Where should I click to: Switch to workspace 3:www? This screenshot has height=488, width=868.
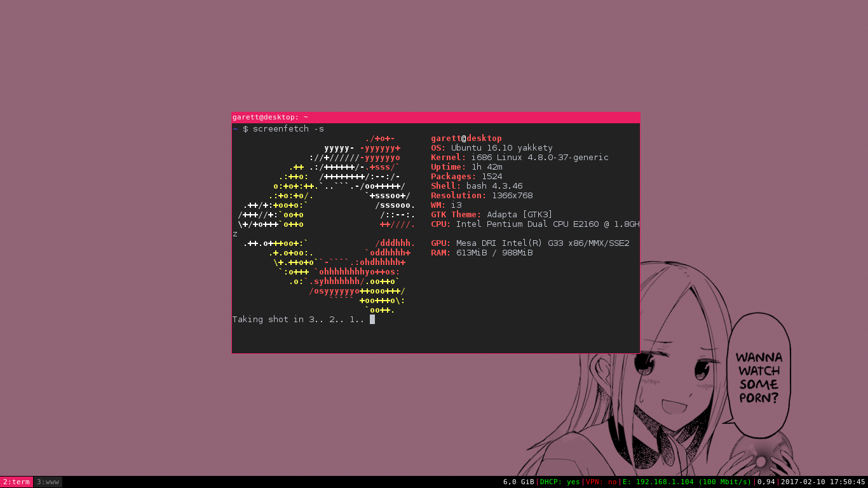pos(48,482)
